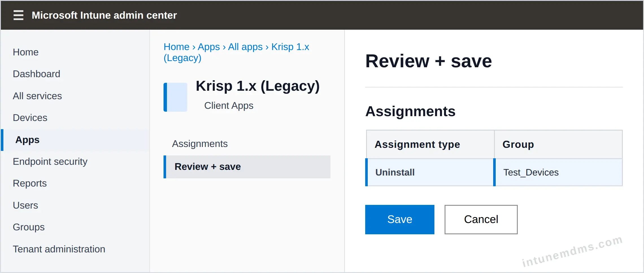Click Krisp 1.x (Legacy) breadcrumb link
Screen dimensions: 644x273
[236, 52]
